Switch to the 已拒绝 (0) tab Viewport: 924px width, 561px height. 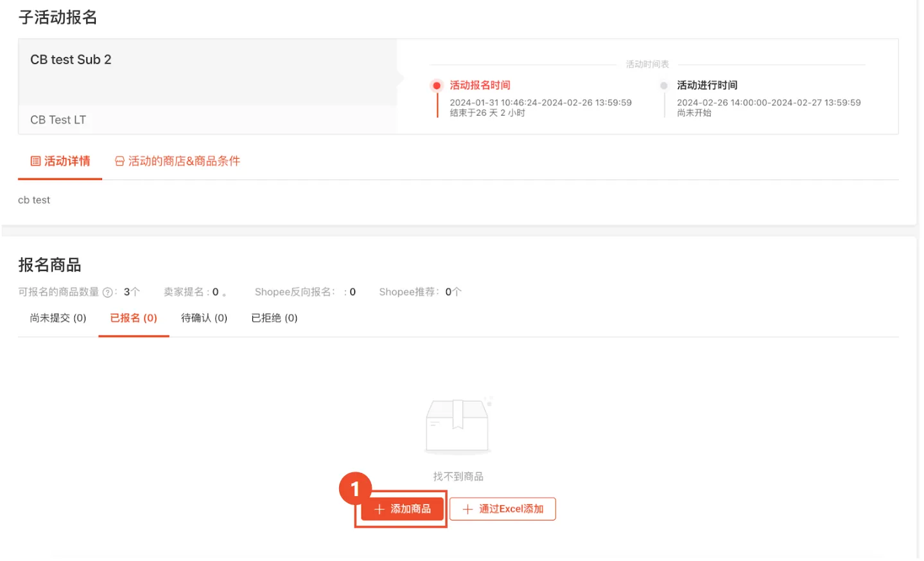click(274, 317)
